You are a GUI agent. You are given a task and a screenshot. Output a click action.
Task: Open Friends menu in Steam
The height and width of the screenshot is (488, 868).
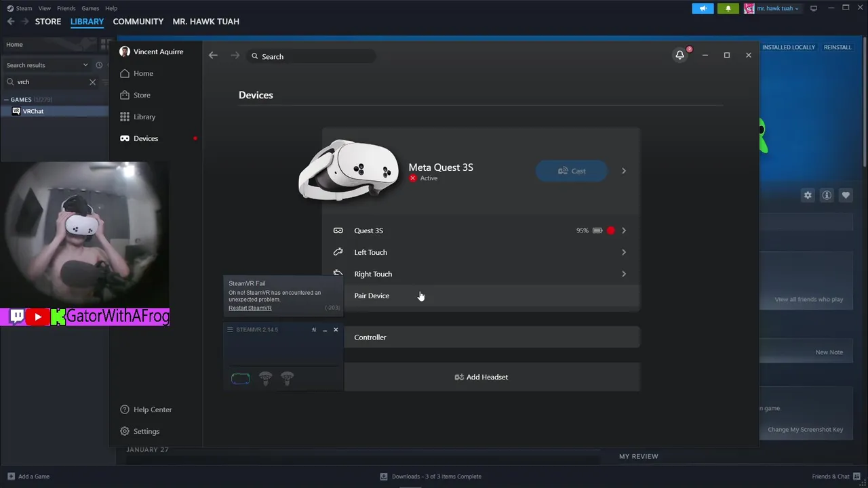tap(66, 8)
